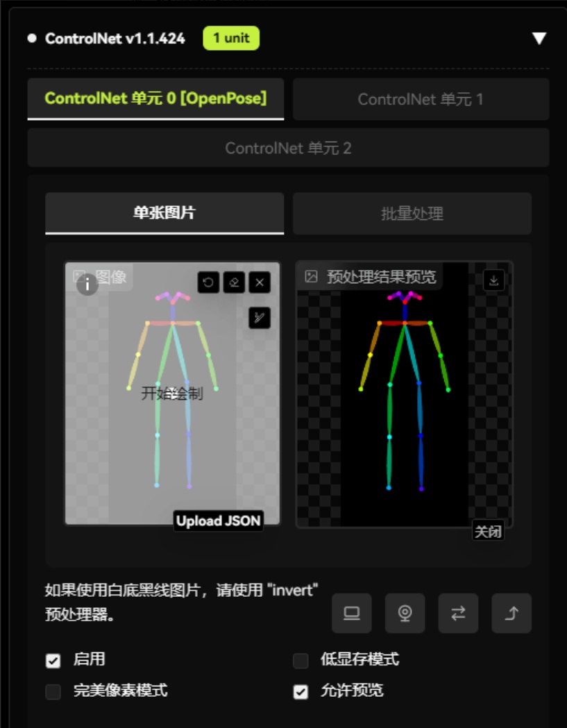Collapse the ControlNet v1.1.424 panel triangle

pyautogui.click(x=539, y=39)
